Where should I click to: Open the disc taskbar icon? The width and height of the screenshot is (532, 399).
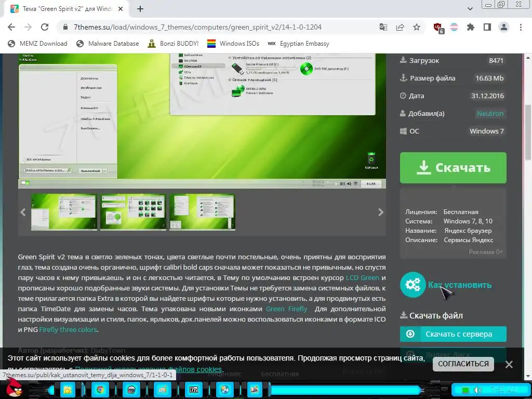point(225,390)
